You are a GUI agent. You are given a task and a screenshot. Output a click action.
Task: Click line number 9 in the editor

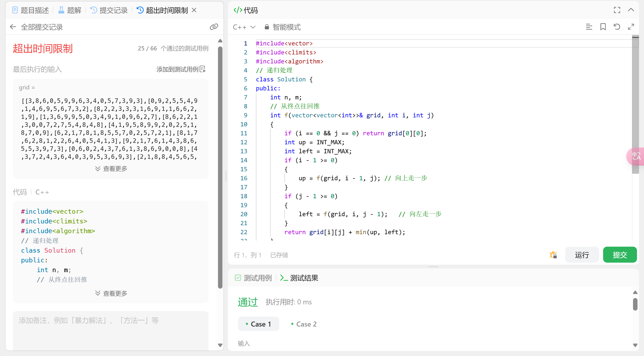pos(245,115)
